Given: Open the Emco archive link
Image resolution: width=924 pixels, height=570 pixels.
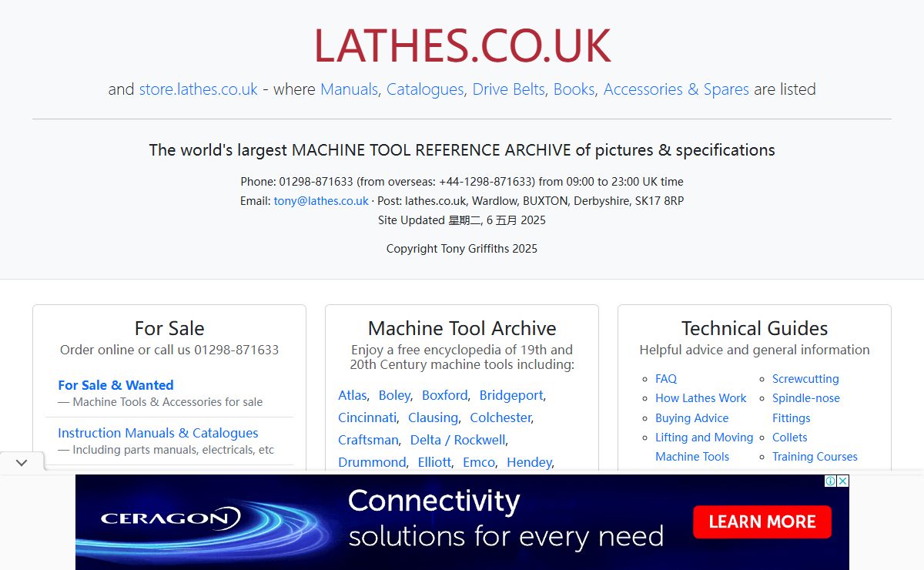Looking at the screenshot, I should tap(479, 462).
